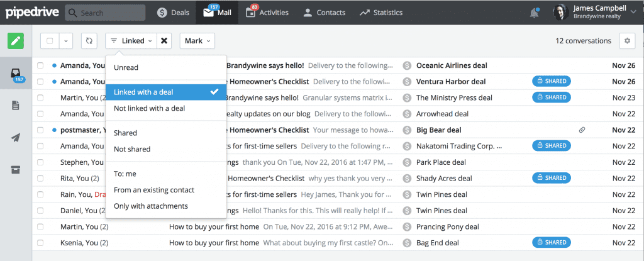Choose To: me filter option
The height and width of the screenshot is (261, 644).
point(166,174)
